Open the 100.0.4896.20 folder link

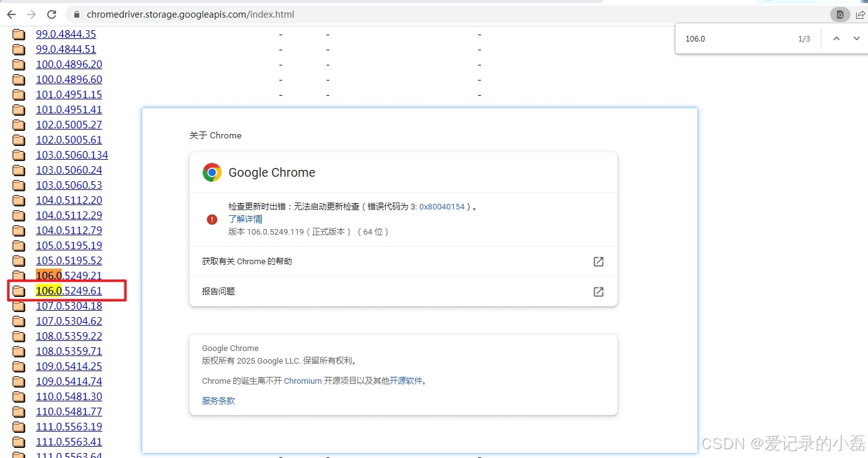pyautogui.click(x=69, y=64)
